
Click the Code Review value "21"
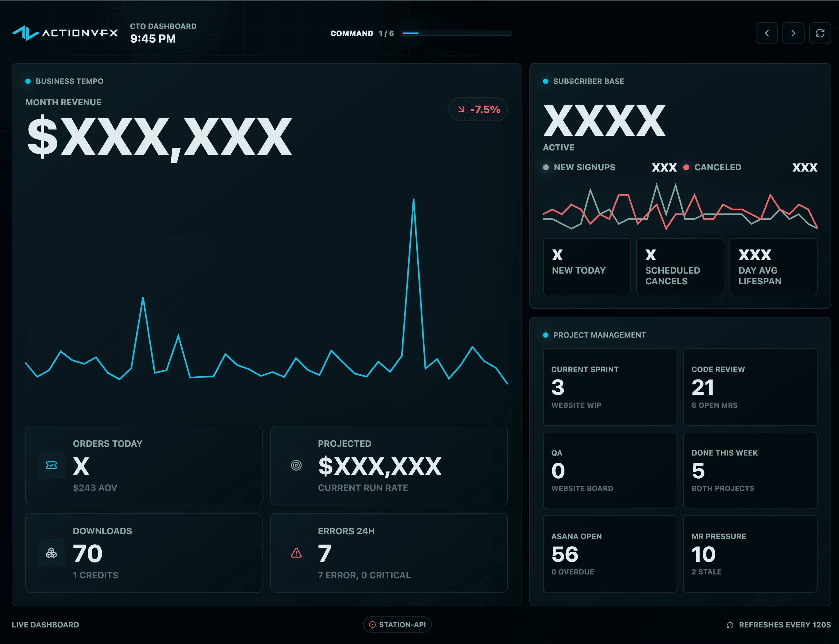pos(703,387)
